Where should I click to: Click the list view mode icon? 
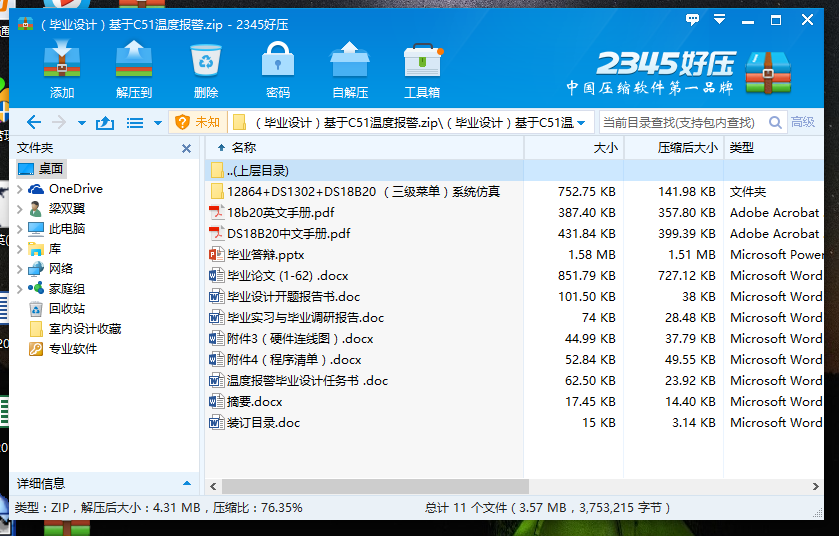point(135,123)
